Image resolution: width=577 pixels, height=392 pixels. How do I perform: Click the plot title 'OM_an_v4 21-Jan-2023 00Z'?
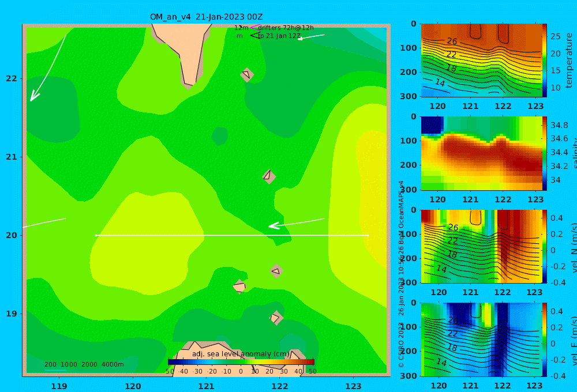[206, 17]
